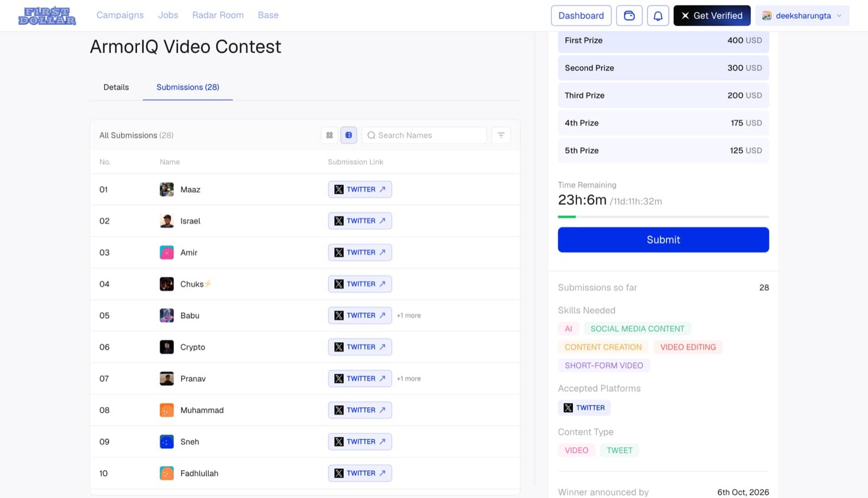Open the First Dollar logo home link
The width and height of the screenshot is (868, 498).
click(47, 16)
